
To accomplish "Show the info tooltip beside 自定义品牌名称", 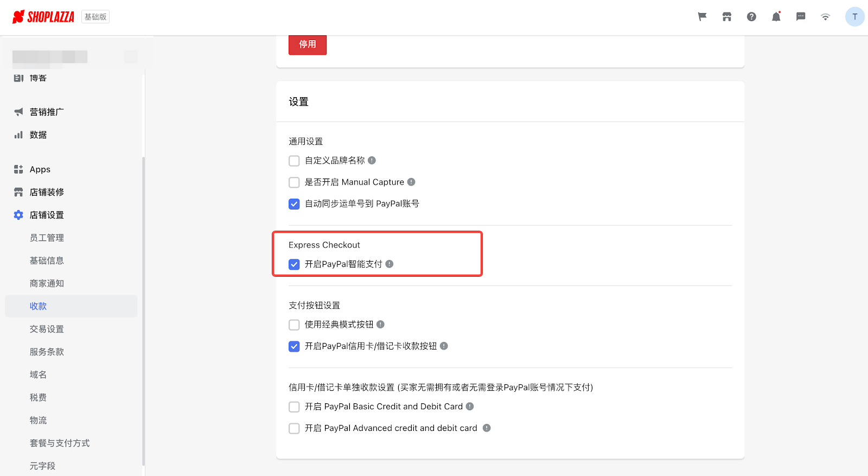I will (x=372, y=160).
